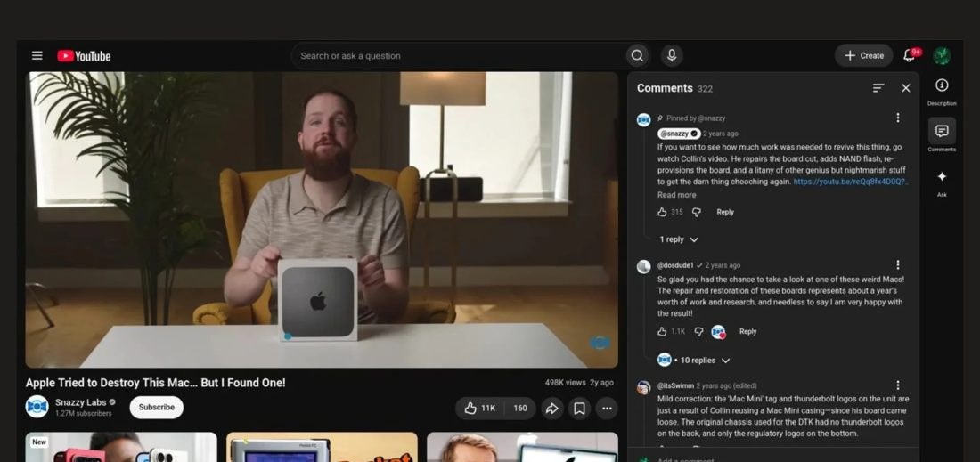
Task: Click pinned comment timestamp 2 years ago
Action: [720, 134]
